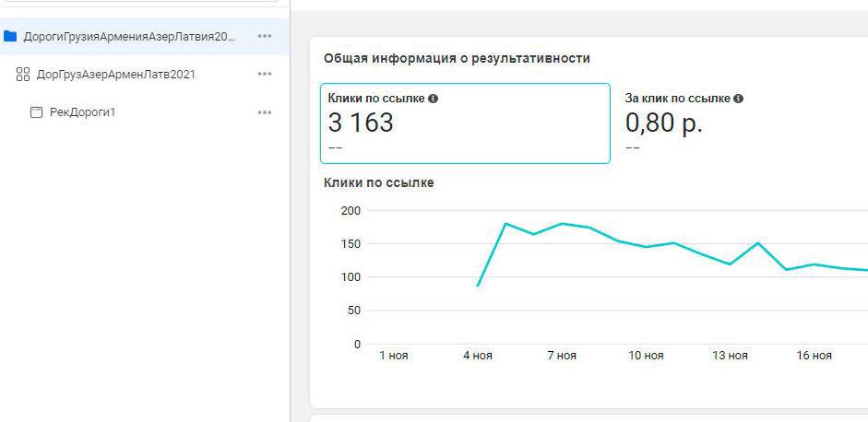The image size is (868, 422).
Task: Show info tooltip for Клики по ссылке
Action: click(433, 99)
